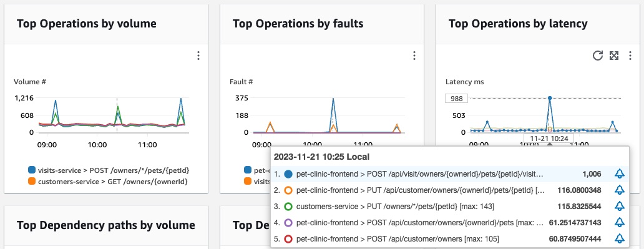The image size is (644, 249).
Task: Toggle visits-service POST legend blue swatch
Action: click(x=32, y=170)
